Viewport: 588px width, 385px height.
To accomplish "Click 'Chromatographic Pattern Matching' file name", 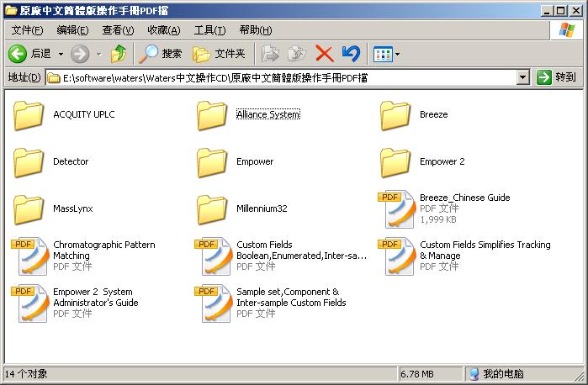I will coord(104,250).
